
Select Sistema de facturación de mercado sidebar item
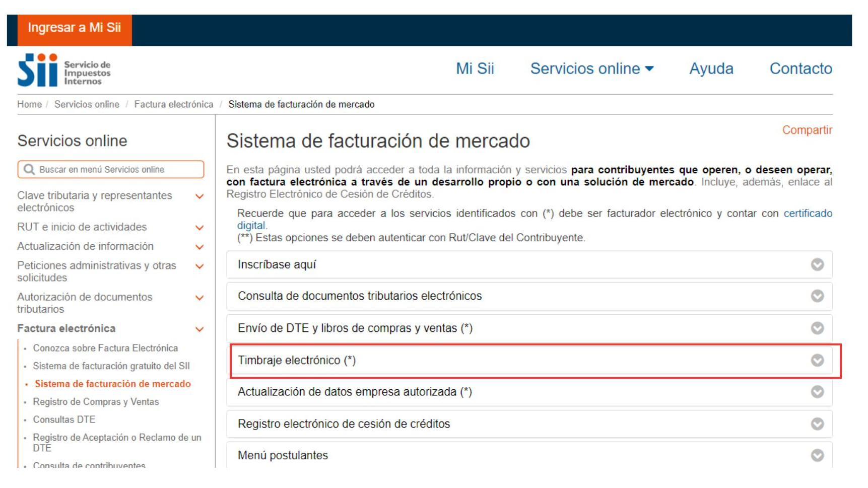click(x=113, y=384)
